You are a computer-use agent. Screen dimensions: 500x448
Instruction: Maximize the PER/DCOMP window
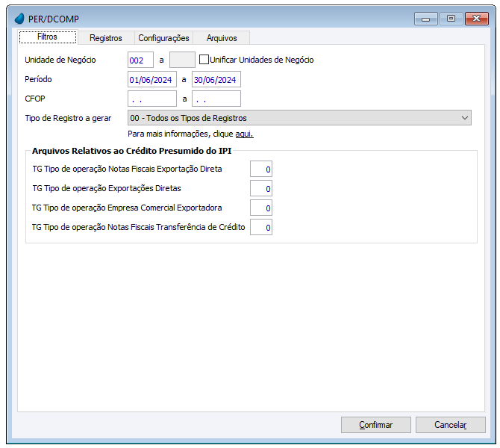click(451, 19)
